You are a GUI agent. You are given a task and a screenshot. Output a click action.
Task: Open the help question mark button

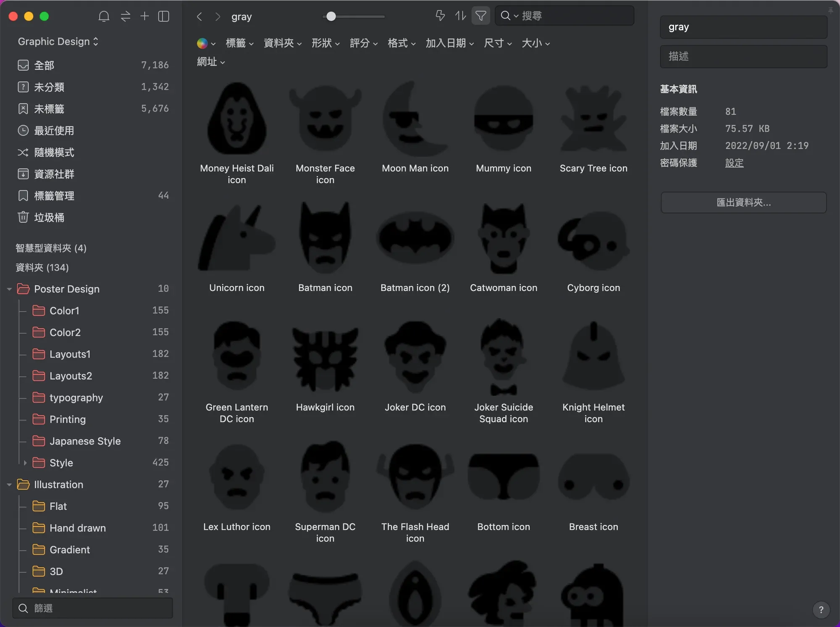(821, 610)
